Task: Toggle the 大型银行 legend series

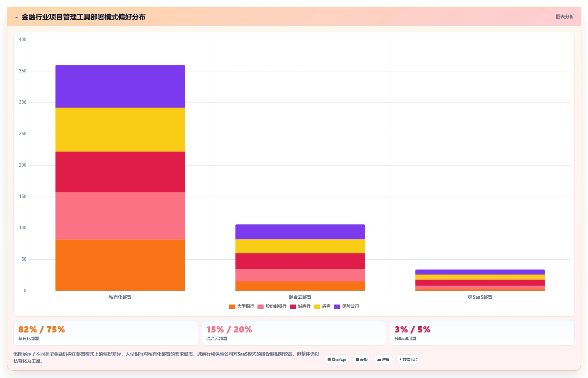Action: [x=241, y=306]
